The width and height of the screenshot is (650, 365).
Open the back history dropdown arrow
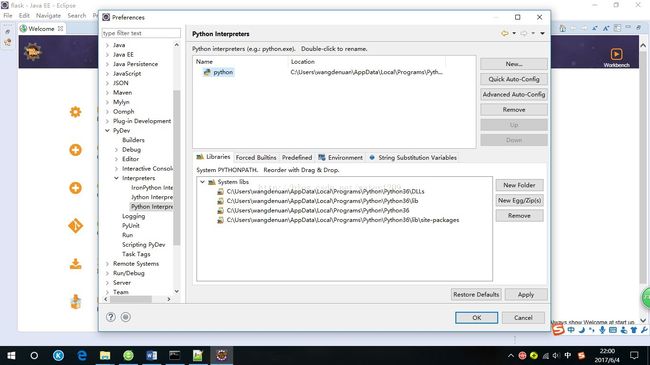pyautogui.click(x=514, y=33)
